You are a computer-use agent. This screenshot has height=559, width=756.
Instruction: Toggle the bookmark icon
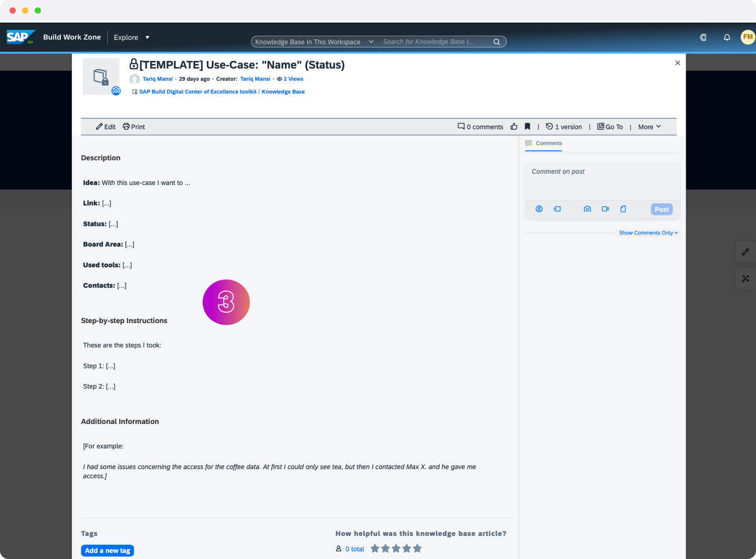coord(528,127)
